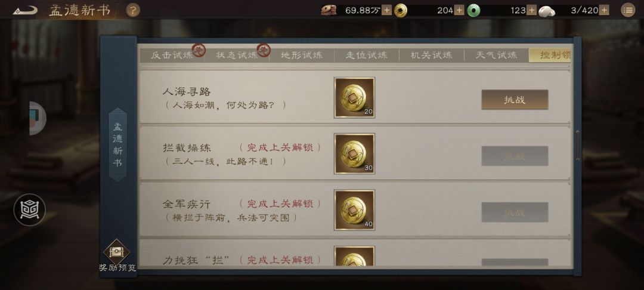644x290 pixels.
Task: Select the 孟德新书 side bookmark
Action: coord(118,144)
